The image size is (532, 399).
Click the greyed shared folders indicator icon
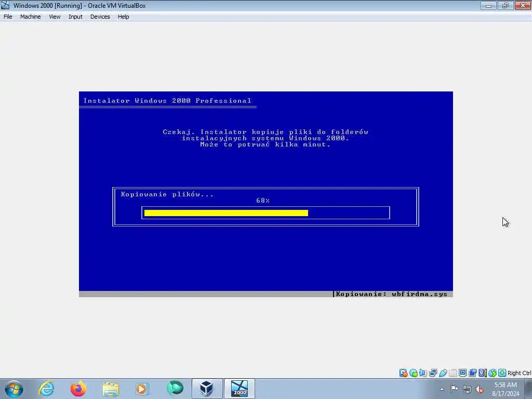[x=453, y=373]
